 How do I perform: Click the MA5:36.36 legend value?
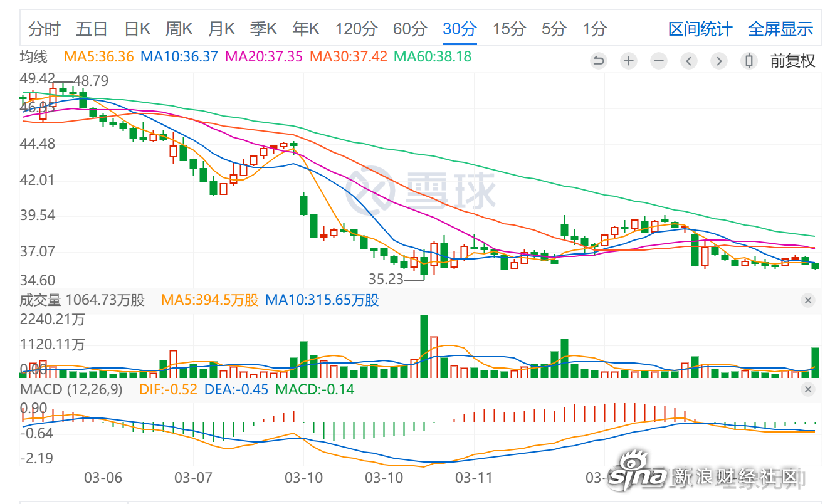click(x=99, y=56)
